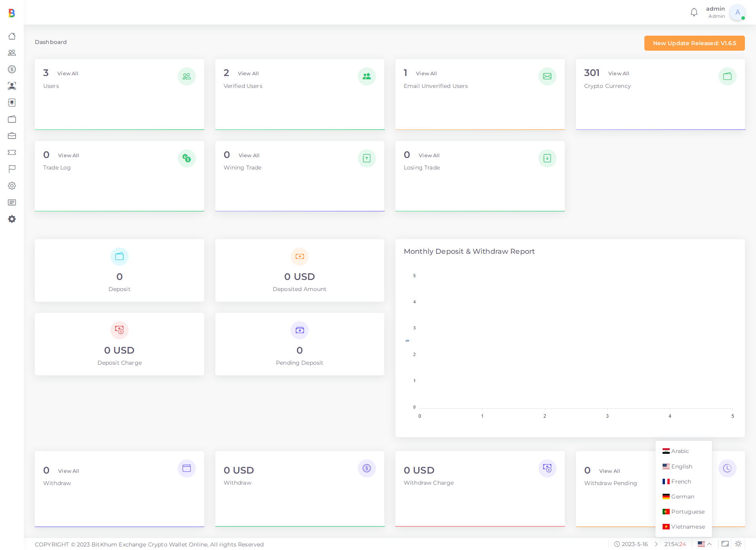
Task: Open the home dashboard sidebar icon
Action: (x=12, y=36)
